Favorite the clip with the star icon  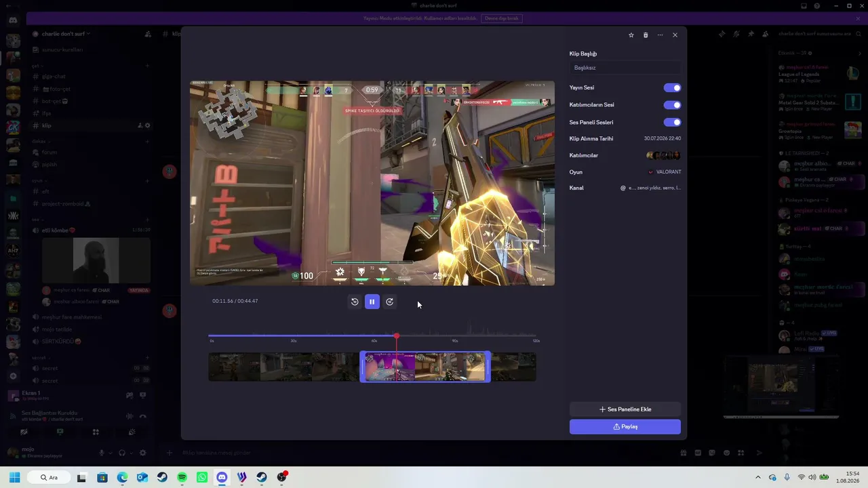[x=631, y=35]
